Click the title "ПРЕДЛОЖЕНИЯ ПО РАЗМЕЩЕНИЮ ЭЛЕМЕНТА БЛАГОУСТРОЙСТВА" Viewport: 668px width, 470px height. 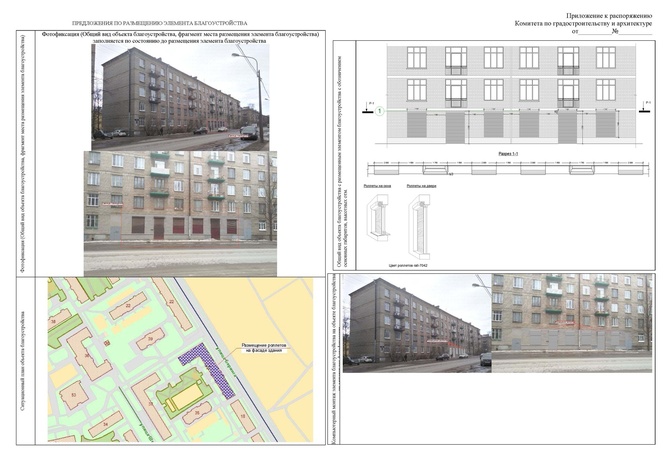(159, 23)
